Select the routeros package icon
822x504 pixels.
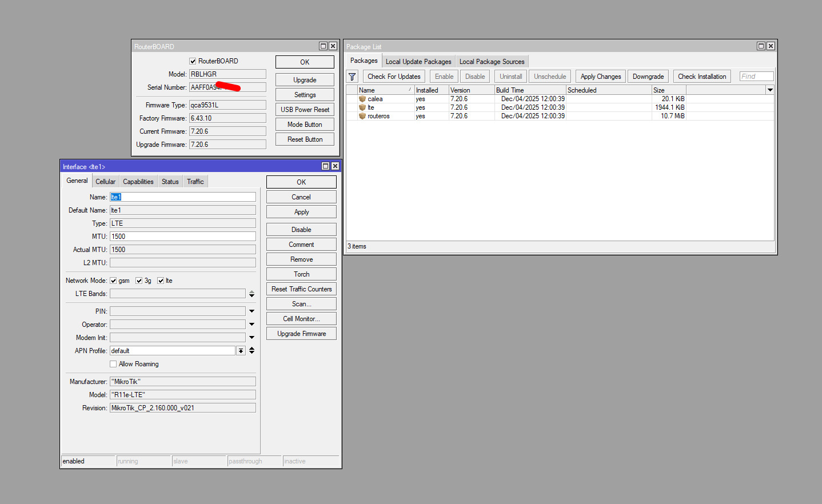(362, 116)
